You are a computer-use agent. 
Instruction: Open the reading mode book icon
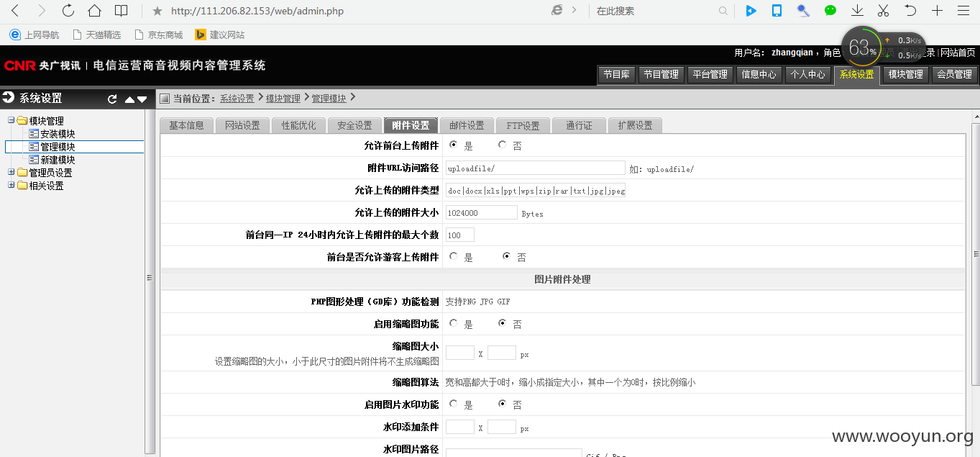point(122,11)
